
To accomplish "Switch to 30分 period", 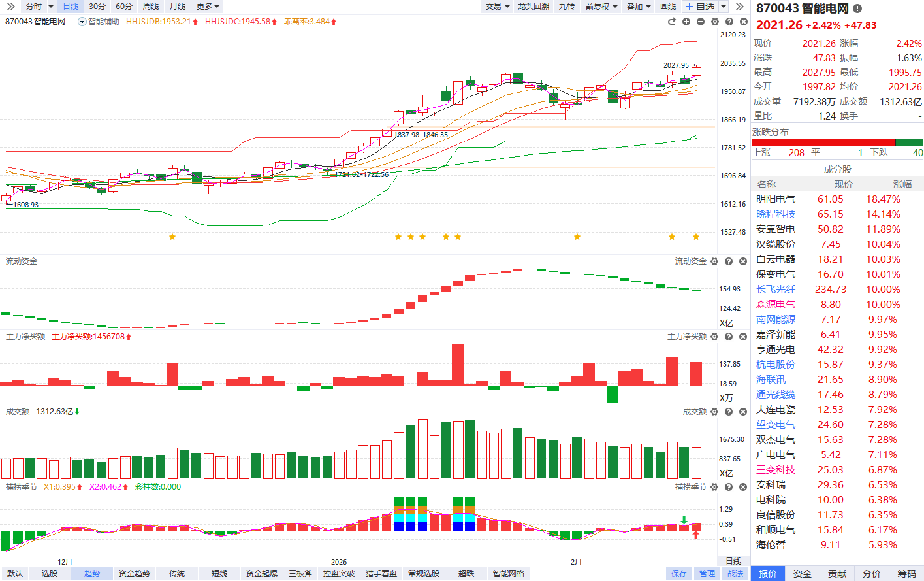I will click(x=97, y=7).
